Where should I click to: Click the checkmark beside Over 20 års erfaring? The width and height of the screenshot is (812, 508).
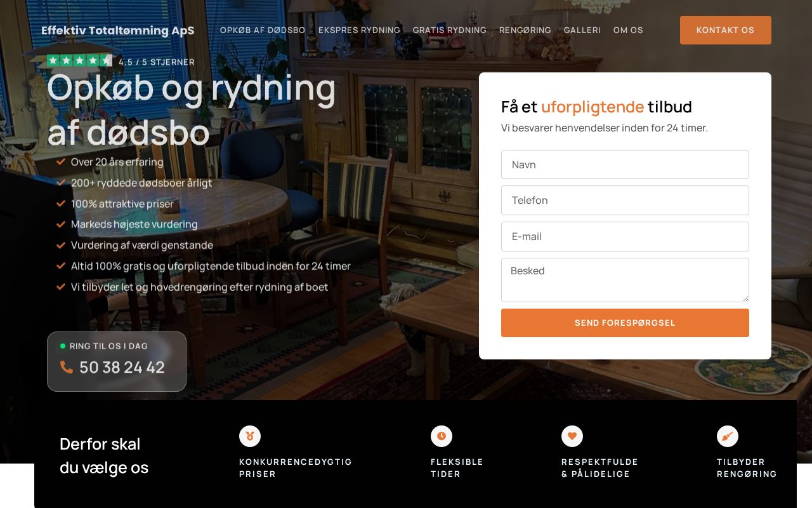click(x=61, y=162)
